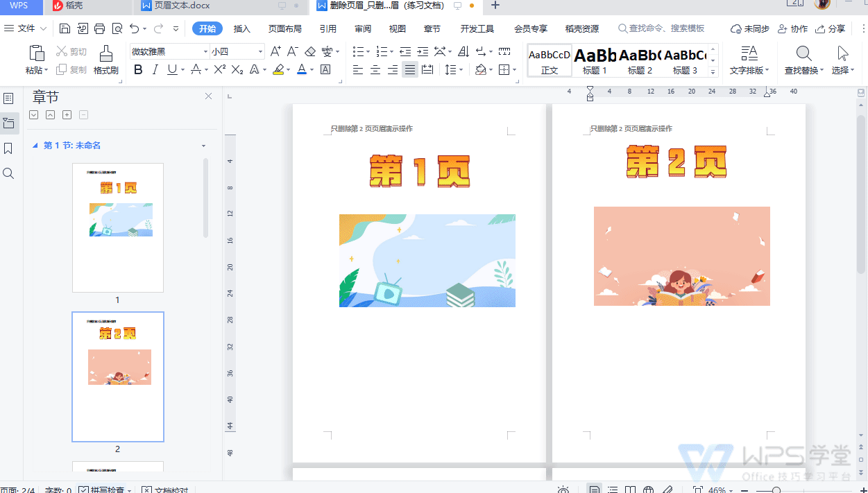Click the 分享 share button
The height and width of the screenshot is (493, 868).
[x=831, y=28]
